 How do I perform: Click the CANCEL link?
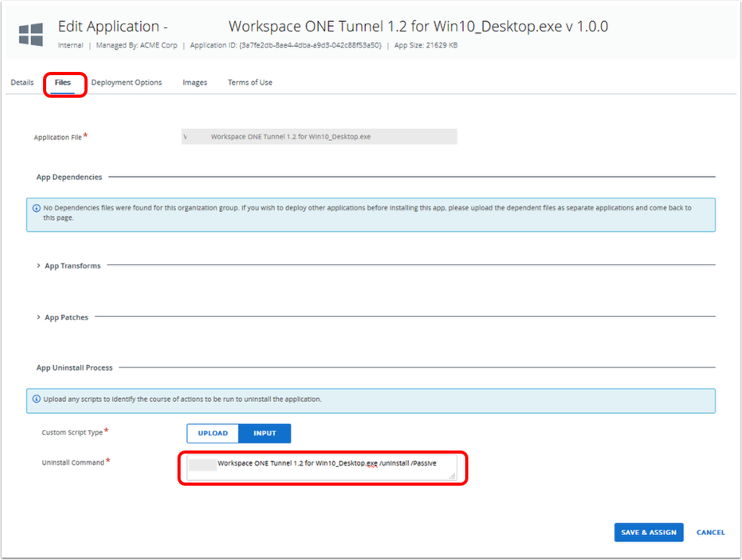tap(710, 533)
